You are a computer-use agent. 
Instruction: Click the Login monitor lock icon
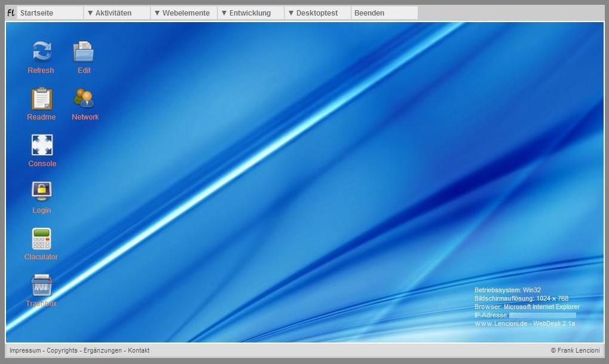click(41, 192)
